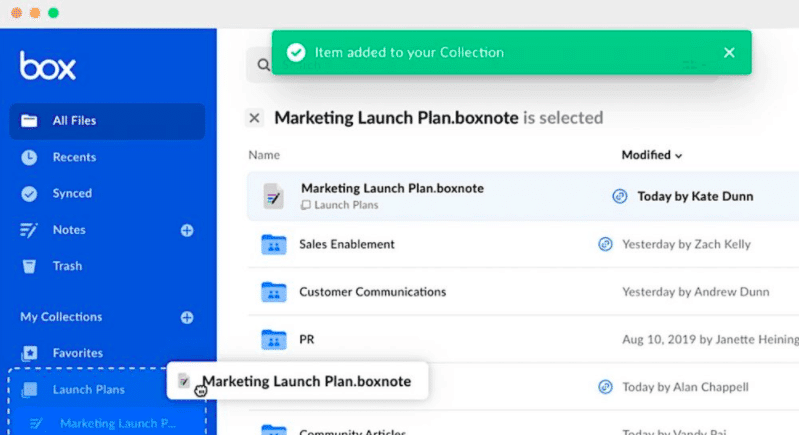Open Marketing Launch P... item under Launch Plans

pyautogui.click(x=118, y=423)
